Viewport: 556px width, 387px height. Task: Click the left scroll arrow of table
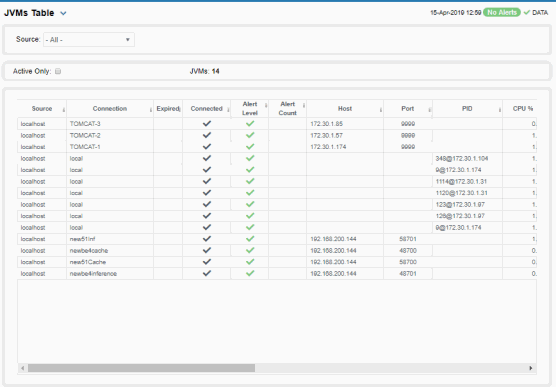23,368
